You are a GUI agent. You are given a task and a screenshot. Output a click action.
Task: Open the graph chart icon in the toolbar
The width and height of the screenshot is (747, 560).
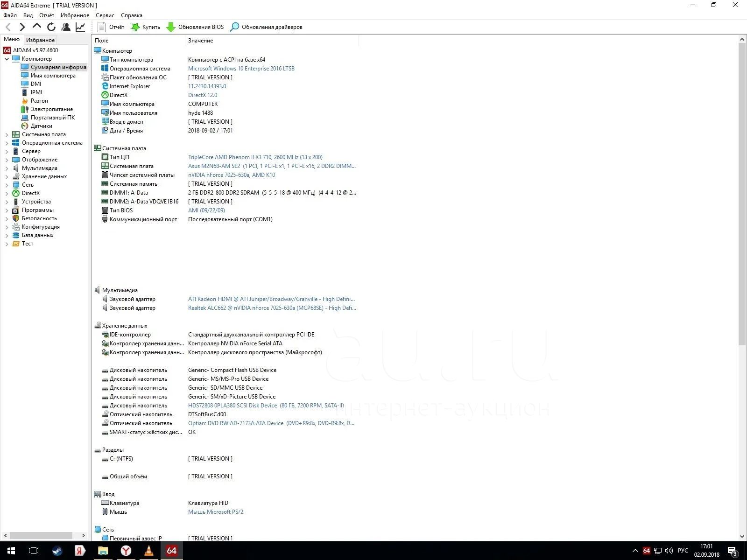tap(80, 27)
